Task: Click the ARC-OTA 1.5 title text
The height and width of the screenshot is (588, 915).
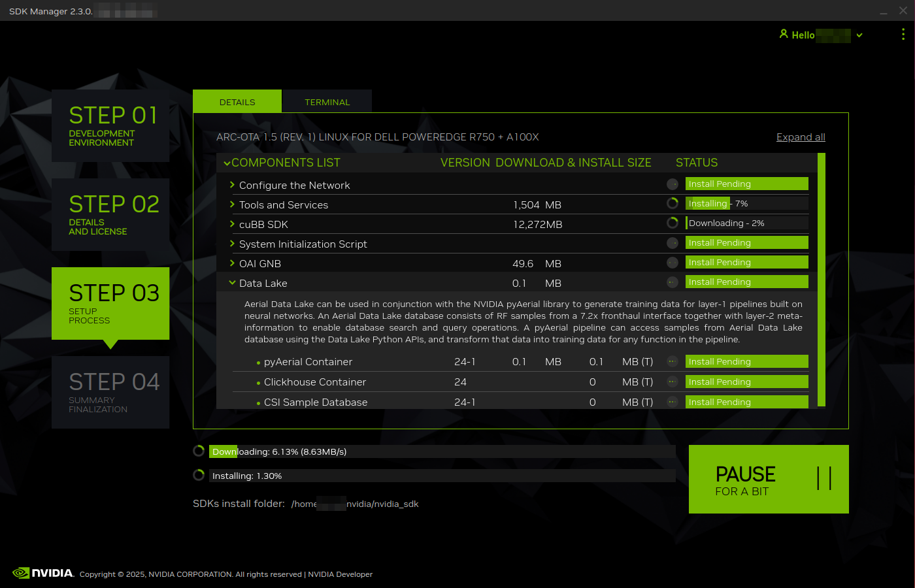Action: pyautogui.click(x=378, y=137)
